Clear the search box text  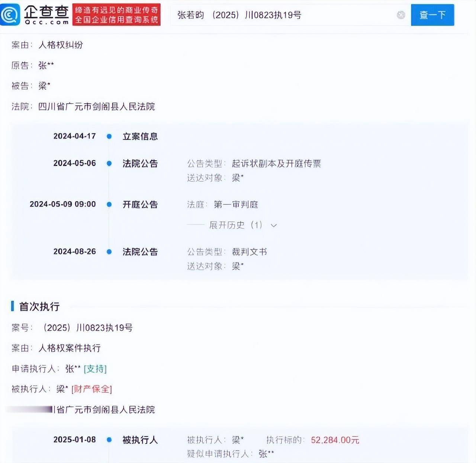click(401, 15)
